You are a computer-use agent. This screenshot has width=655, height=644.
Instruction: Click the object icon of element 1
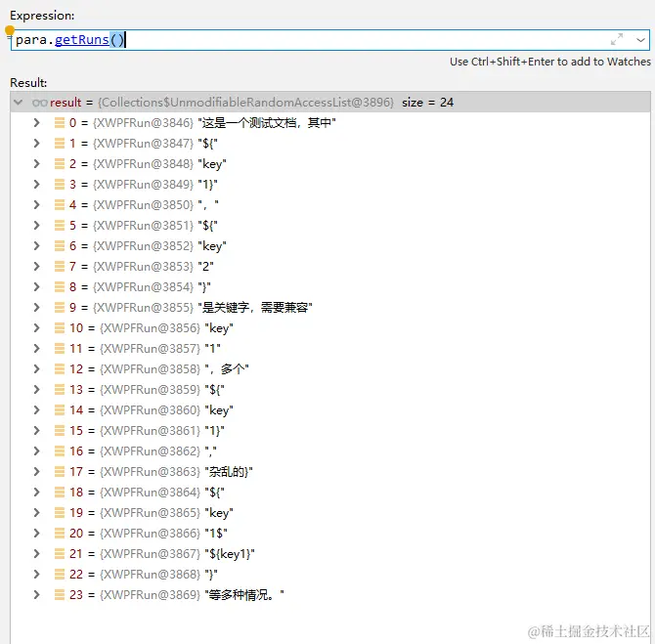[60, 143]
